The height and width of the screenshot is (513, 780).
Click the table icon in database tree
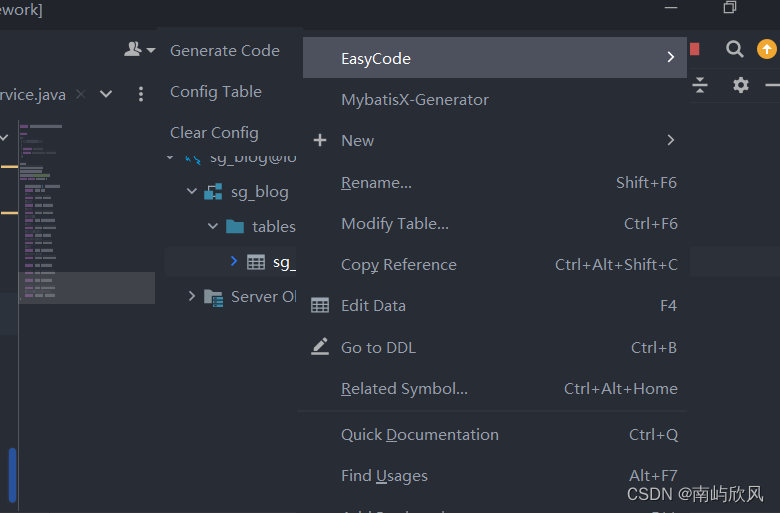coord(256,262)
